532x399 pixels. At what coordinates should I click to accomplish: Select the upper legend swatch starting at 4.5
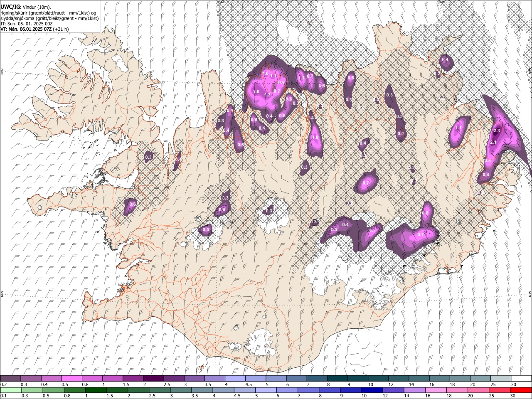tap(255, 379)
